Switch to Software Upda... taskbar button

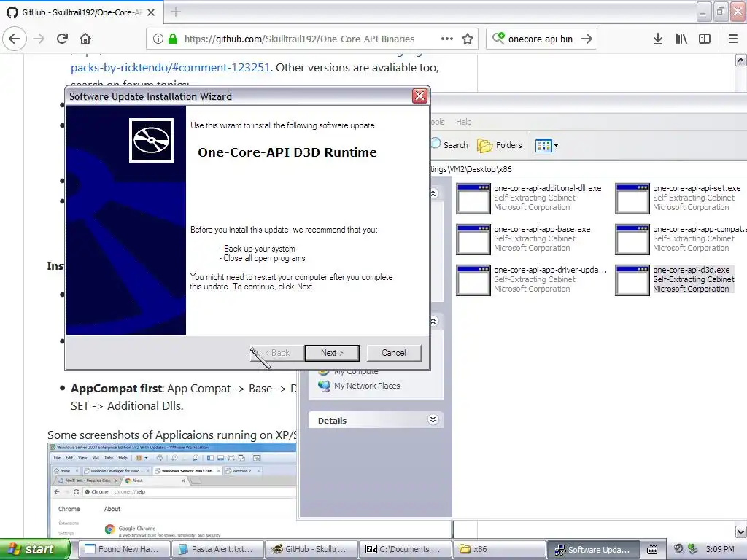tap(592, 549)
